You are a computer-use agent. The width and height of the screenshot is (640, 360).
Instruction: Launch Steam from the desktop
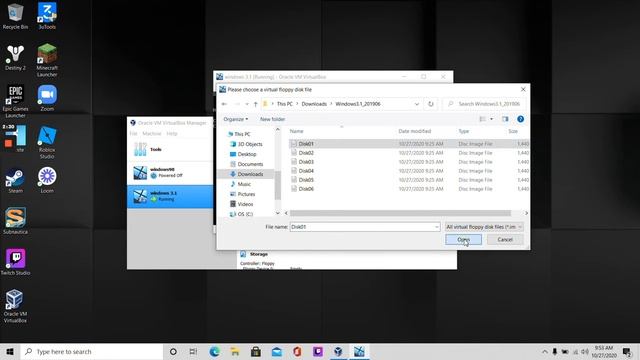(x=16, y=181)
